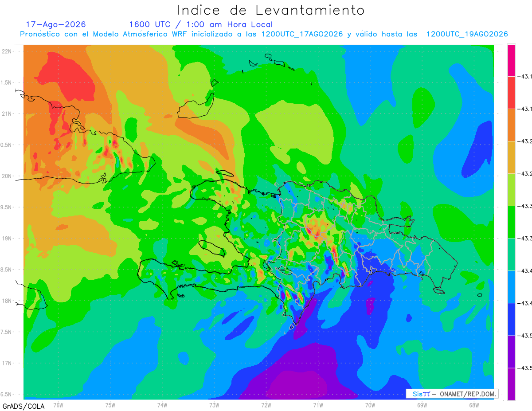Click the '22N' latitude label
532x411 pixels.
pyautogui.click(x=8, y=51)
